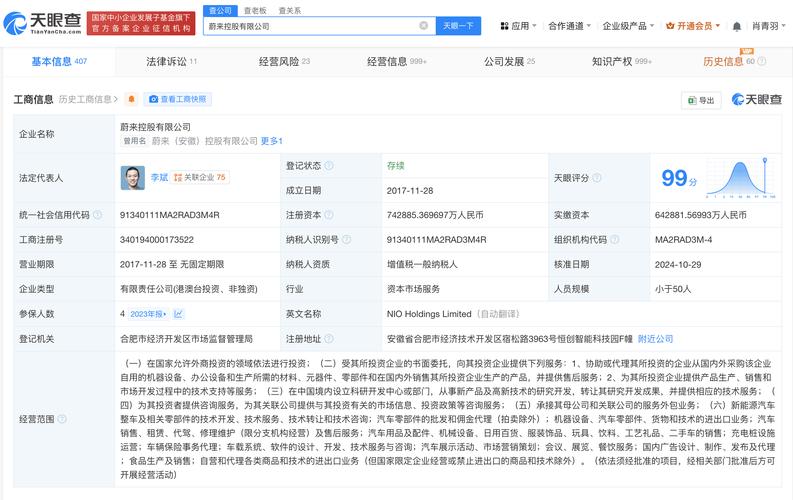The image size is (793, 500).
Task: Click the industry value 资本市场服务
Action: point(413,289)
